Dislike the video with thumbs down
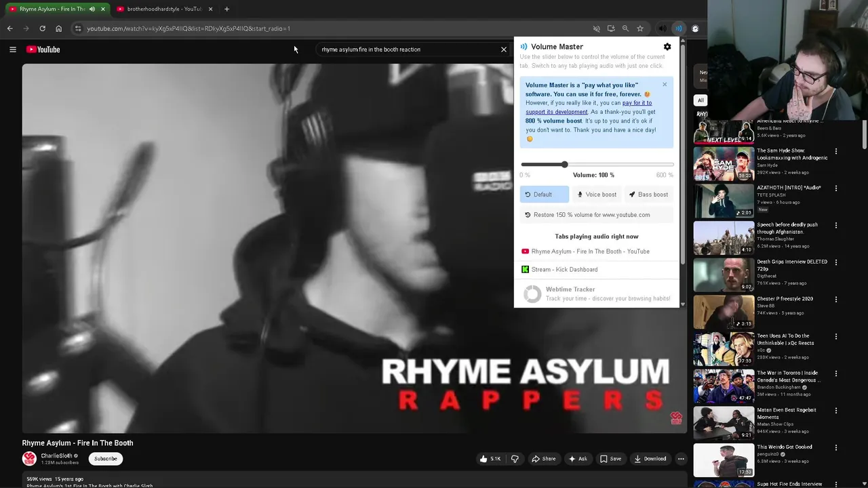The width and height of the screenshot is (868, 488). (x=515, y=459)
